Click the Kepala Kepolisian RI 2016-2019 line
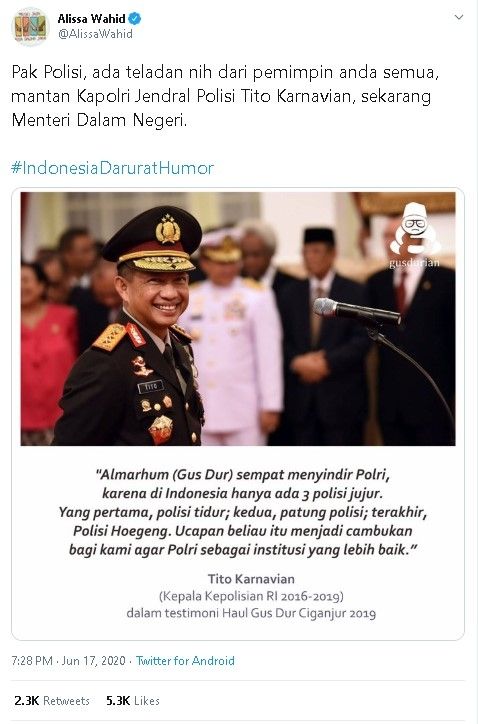478x724 pixels. 251,596
